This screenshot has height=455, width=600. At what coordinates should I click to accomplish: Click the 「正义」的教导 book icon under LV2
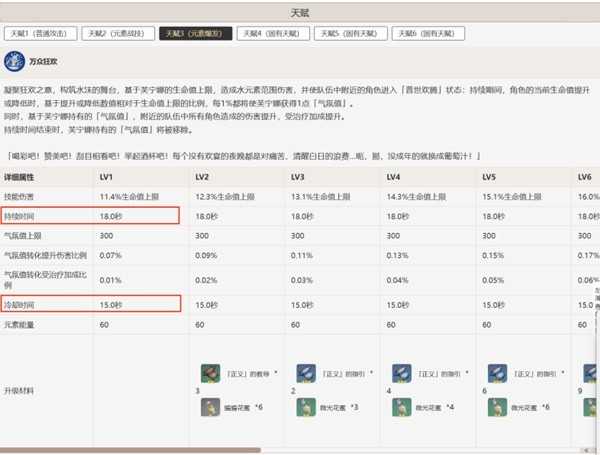pos(209,372)
